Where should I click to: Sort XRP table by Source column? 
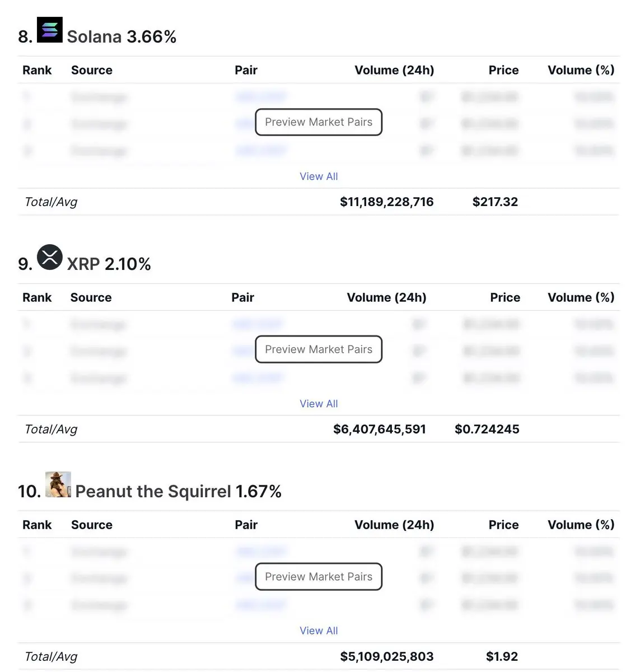91,298
